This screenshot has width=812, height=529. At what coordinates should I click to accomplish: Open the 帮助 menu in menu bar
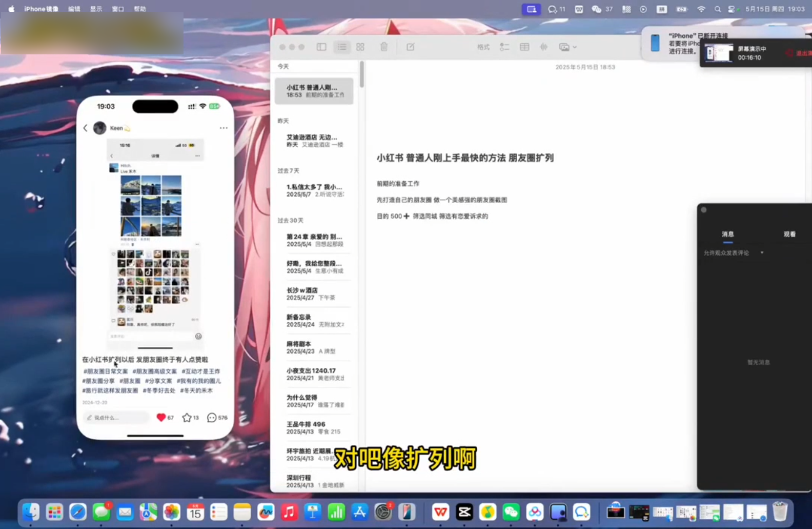pyautogui.click(x=140, y=9)
